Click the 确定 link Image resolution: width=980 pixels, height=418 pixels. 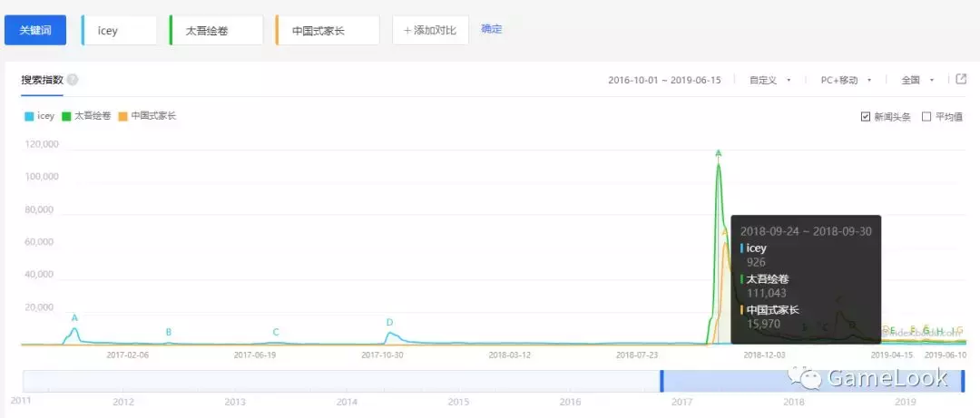(491, 29)
